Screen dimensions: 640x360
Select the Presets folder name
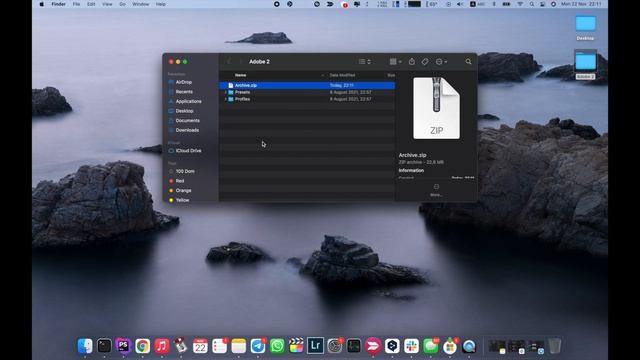pos(242,92)
